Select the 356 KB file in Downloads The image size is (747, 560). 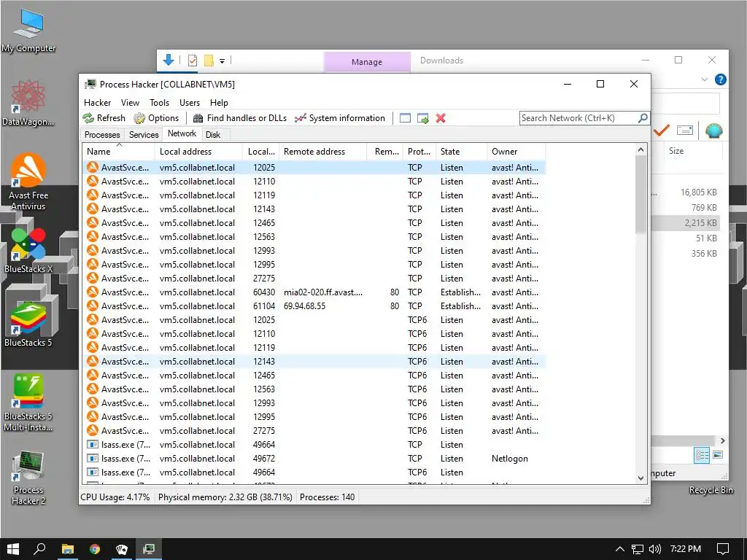click(704, 253)
